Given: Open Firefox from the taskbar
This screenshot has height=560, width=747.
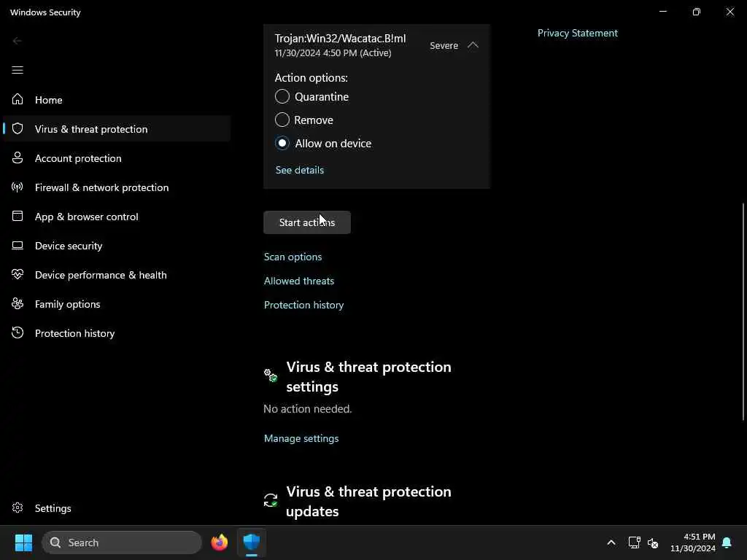Looking at the screenshot, I should click(x=219, y=542).
